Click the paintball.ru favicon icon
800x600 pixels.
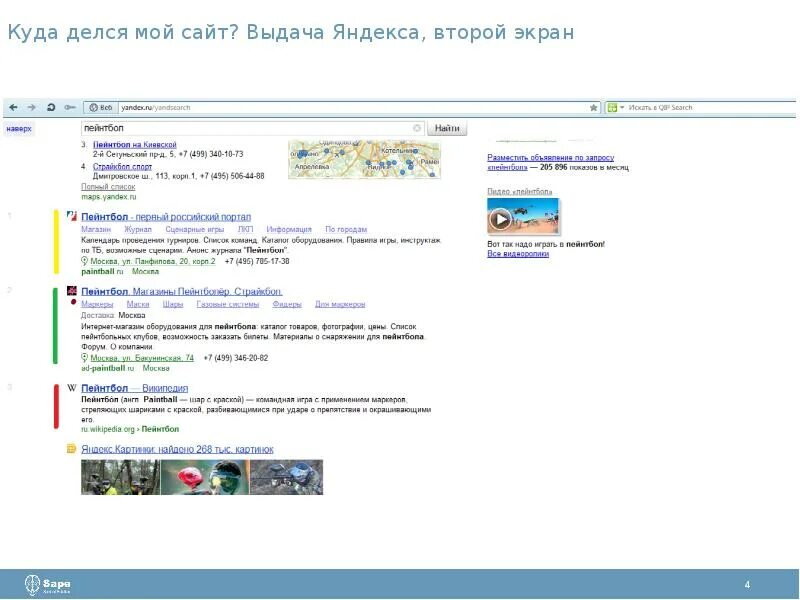(71, 216)
